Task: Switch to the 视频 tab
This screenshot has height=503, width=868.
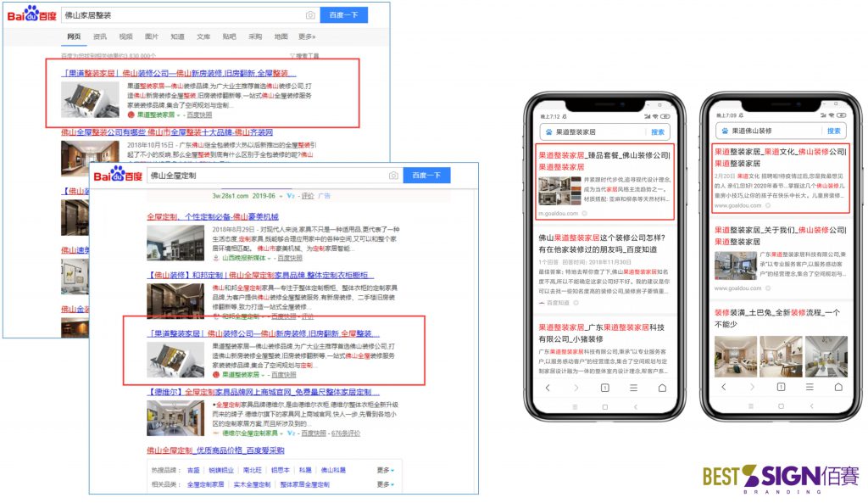Action: click(x=125, y=36)
